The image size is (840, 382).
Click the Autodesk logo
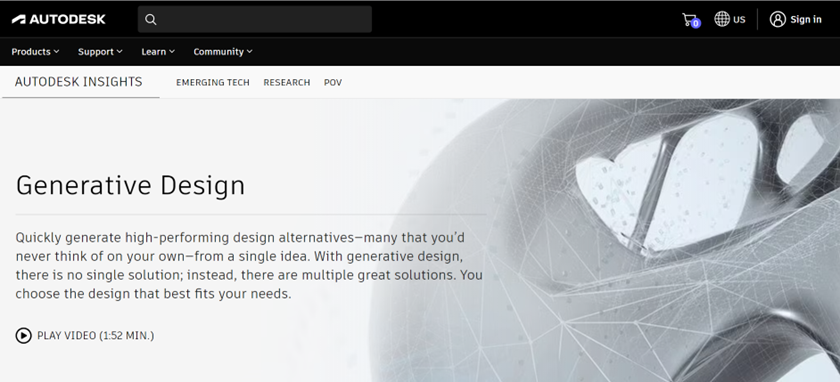(x=59, y=19)
